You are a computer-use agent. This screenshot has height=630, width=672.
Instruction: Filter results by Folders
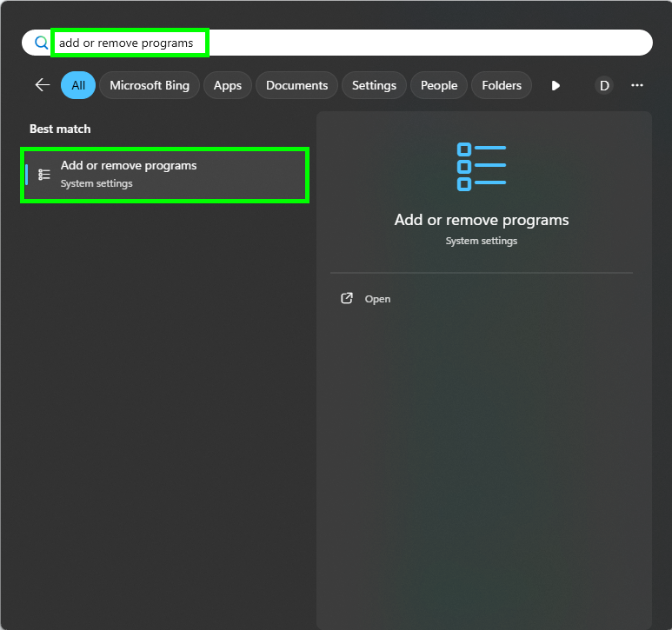click(502, 85)
